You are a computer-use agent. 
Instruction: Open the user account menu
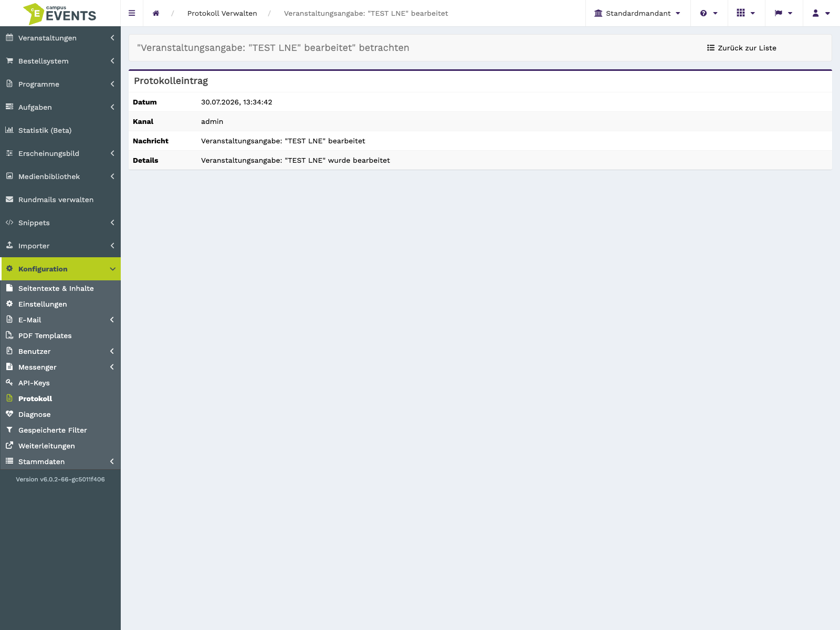coord(821,13)
